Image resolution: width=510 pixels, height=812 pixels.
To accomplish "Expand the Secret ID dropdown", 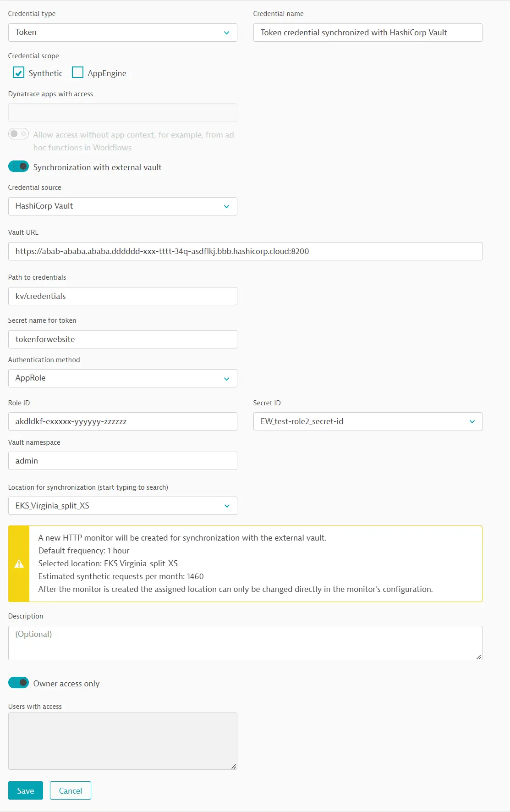I will tap(367, 421).
